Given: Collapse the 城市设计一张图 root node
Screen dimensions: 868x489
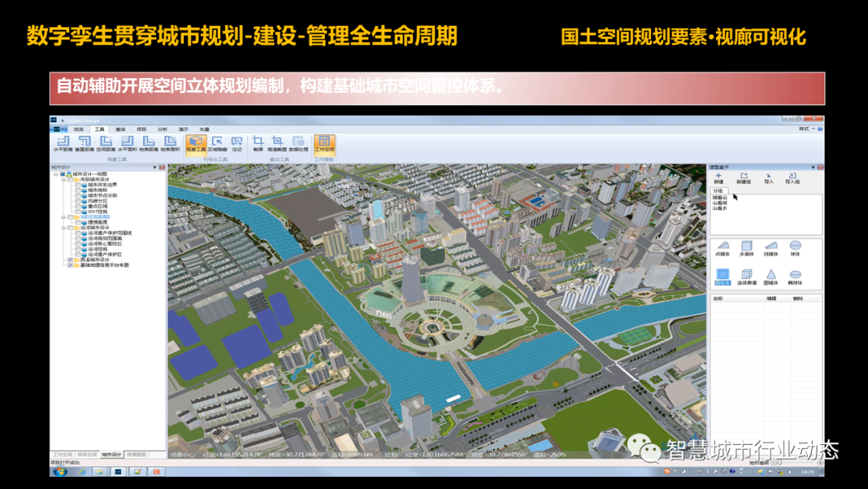Looking at the screenshot, I should pos(55,174).
